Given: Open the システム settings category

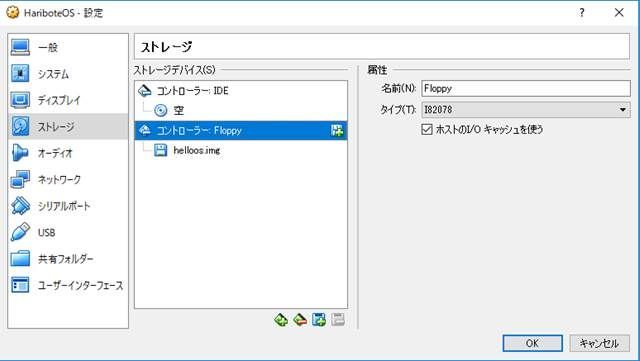Looking at the screenshot, I should (x=68, y=74).
